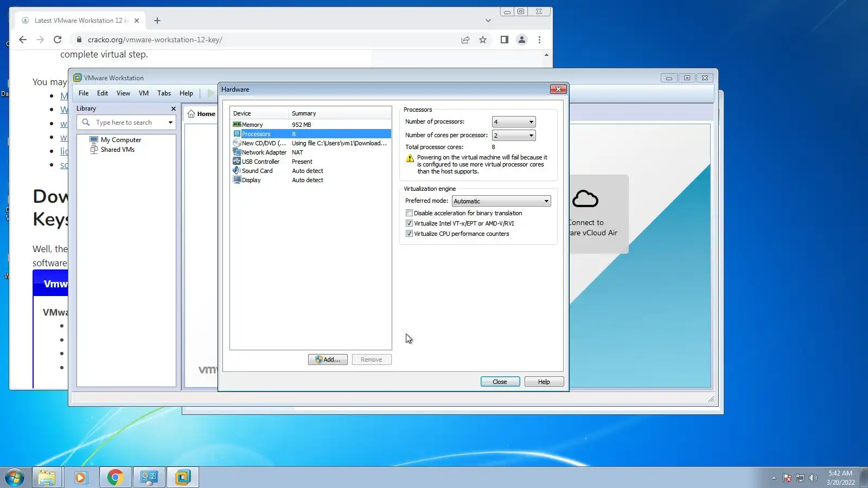Click the Chrome scrollbar up arrow

pyautogui.click(x=546, y=55)
